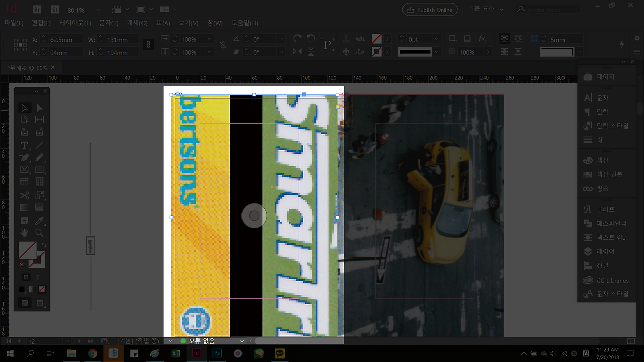
Task: Open the zoom level 80.1% dropdown
Action: 98,10
